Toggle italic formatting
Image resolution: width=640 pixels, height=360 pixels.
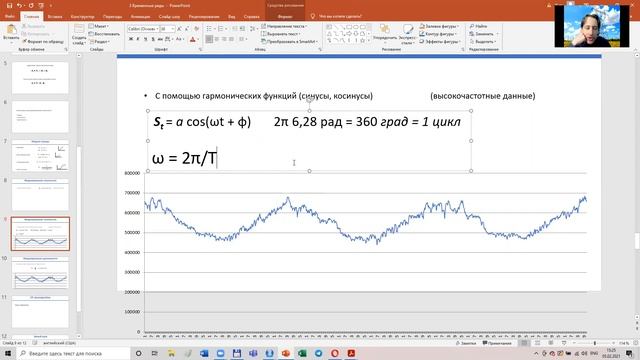(138, 39)
